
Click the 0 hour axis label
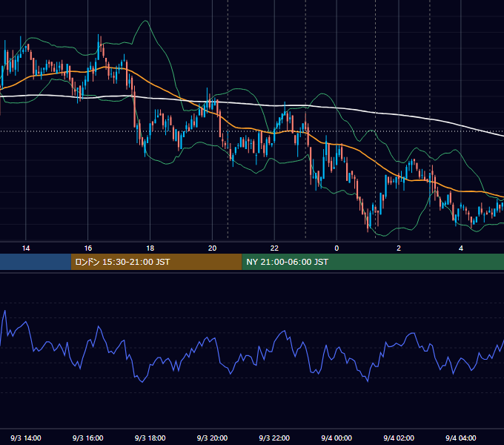pos(336,248)
